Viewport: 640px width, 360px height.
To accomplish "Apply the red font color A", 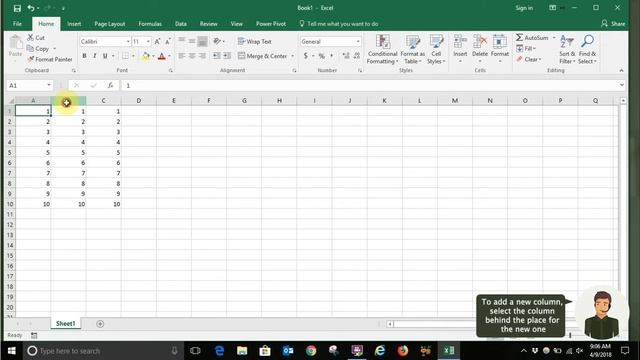I will [162, 56].
